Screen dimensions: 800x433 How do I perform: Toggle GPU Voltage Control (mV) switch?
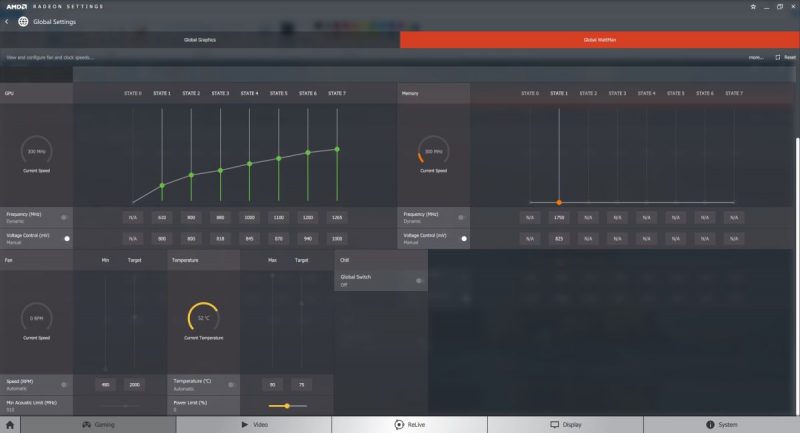click(x=65, y=238)
